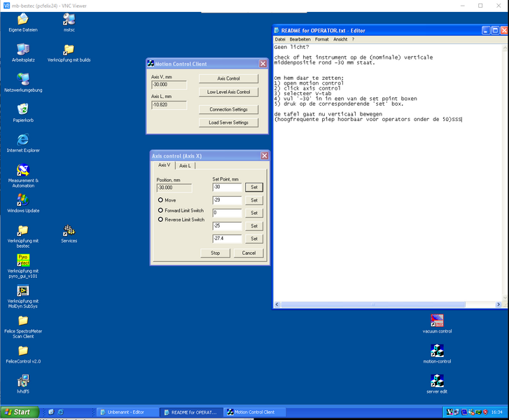Click the Axis Control button
This screenshot has height=420, width=509.
pos(228,78)
